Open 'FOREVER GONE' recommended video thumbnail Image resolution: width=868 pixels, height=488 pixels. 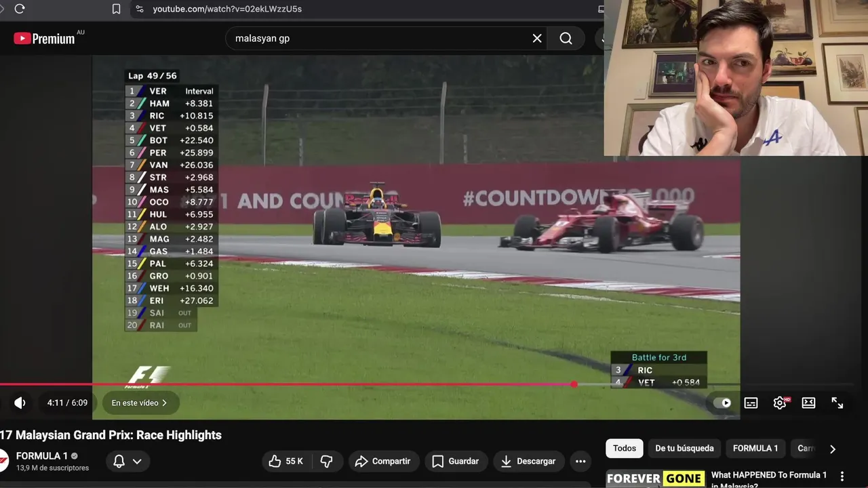point(655,479)
